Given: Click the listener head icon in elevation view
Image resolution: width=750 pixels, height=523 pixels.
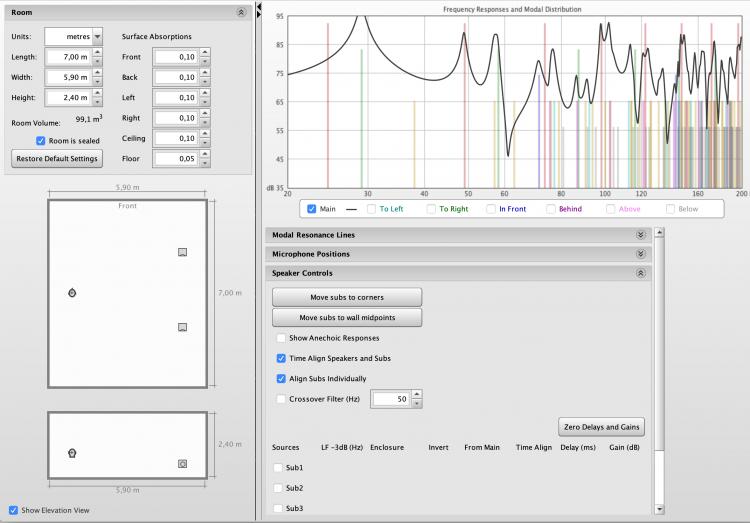Looking at the screenshot, I should tap(72, 453).
